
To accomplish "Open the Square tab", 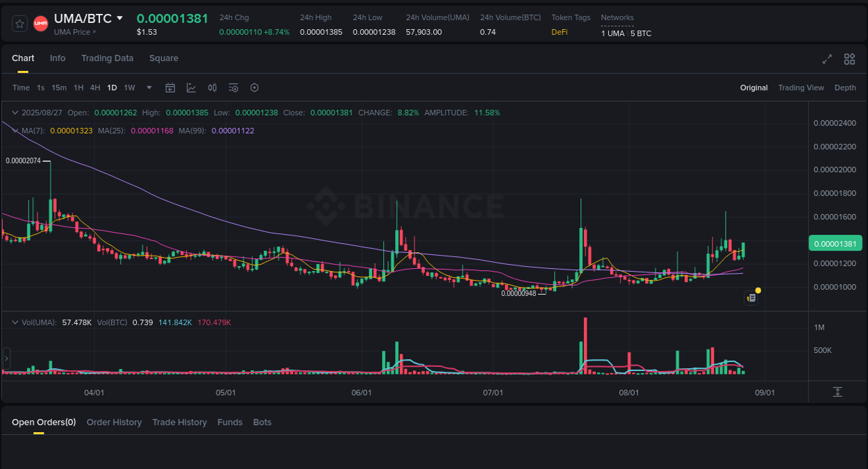I will click(164, 58).
